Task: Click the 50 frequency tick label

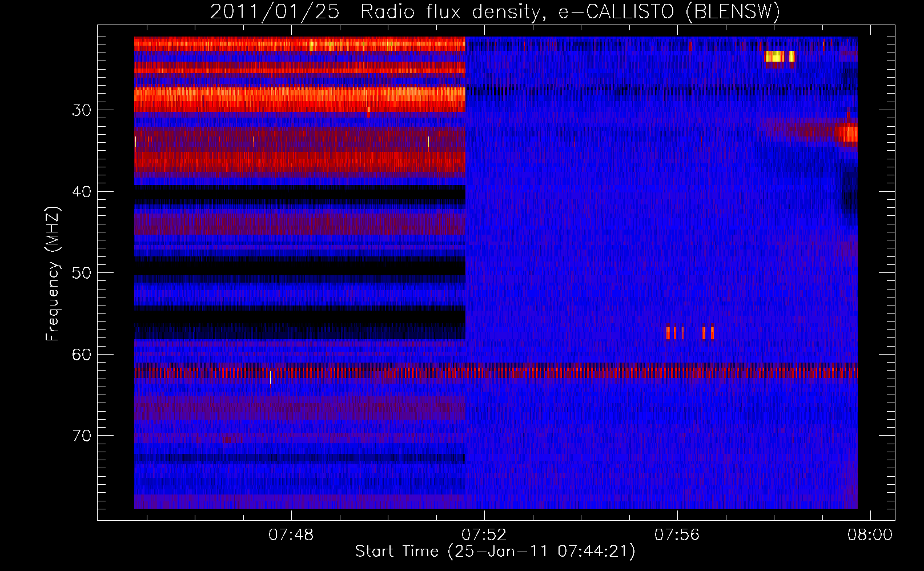Action: coord(82,273)
